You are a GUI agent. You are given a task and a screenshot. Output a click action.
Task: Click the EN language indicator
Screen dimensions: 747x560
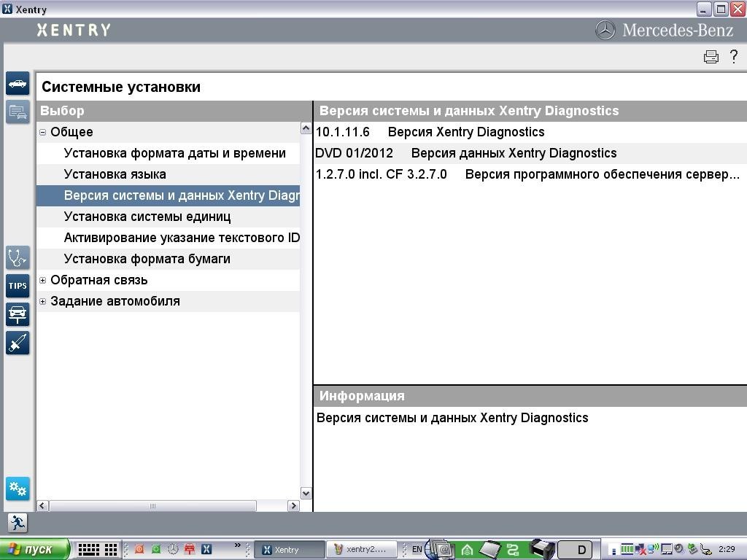pos(417,549)
